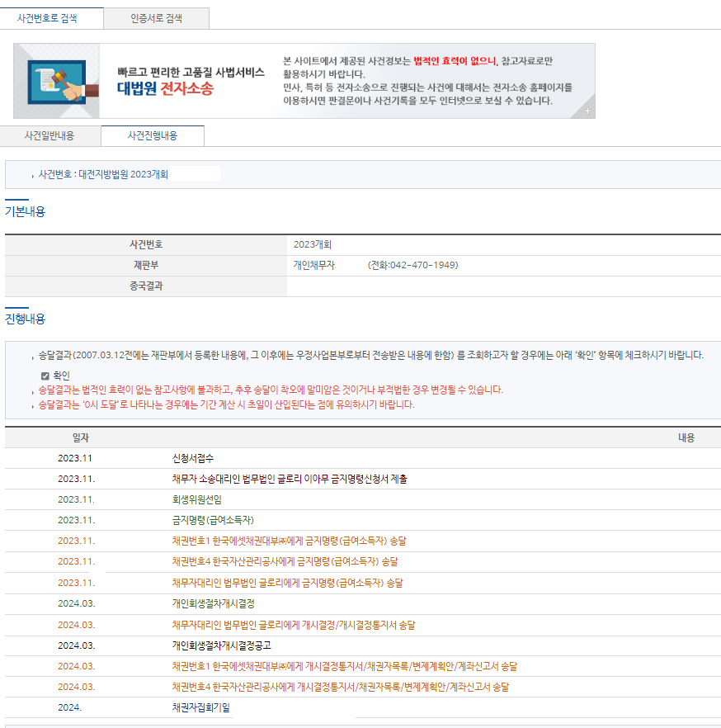
Task: Open the 사건일반내용 tab
Action: click(x=49, y=135)
